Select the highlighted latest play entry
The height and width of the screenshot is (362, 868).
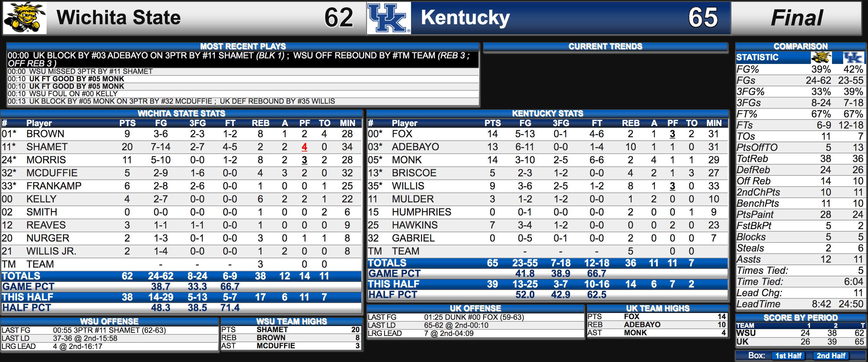pos(242,59)
